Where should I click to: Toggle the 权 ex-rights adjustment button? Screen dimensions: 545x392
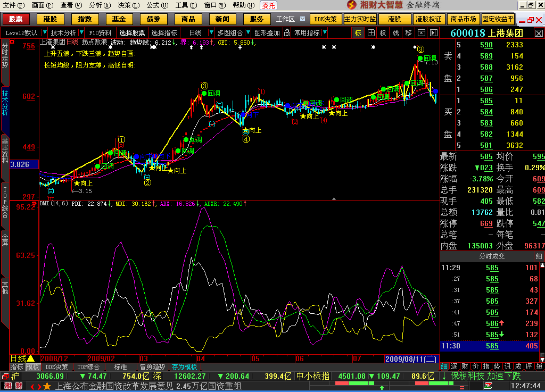point(383,33)
